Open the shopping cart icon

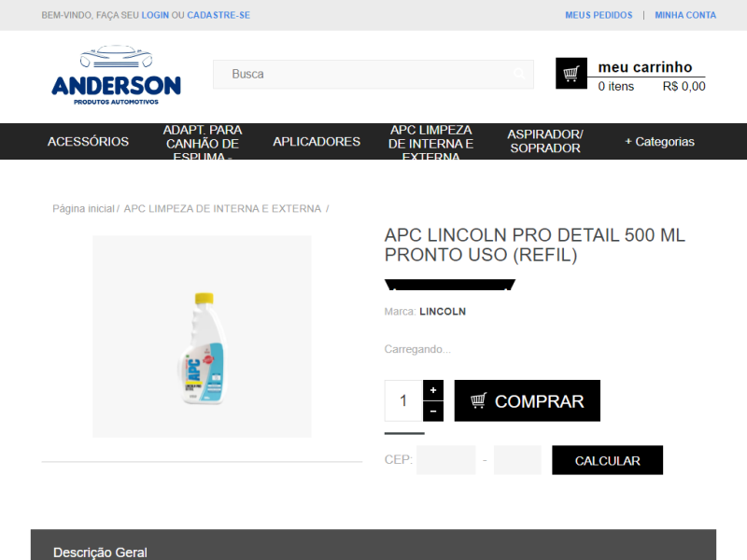pyautogui.click(x=571, y=74)
